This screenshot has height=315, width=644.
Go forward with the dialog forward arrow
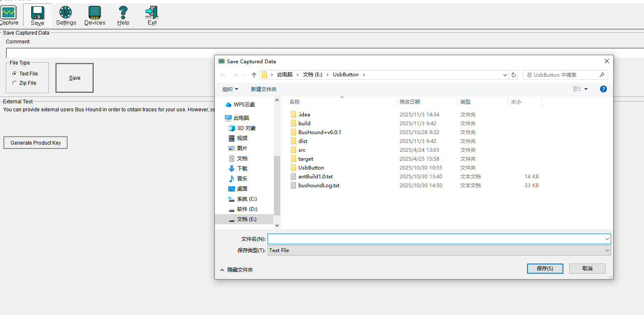tap(235, 75)
